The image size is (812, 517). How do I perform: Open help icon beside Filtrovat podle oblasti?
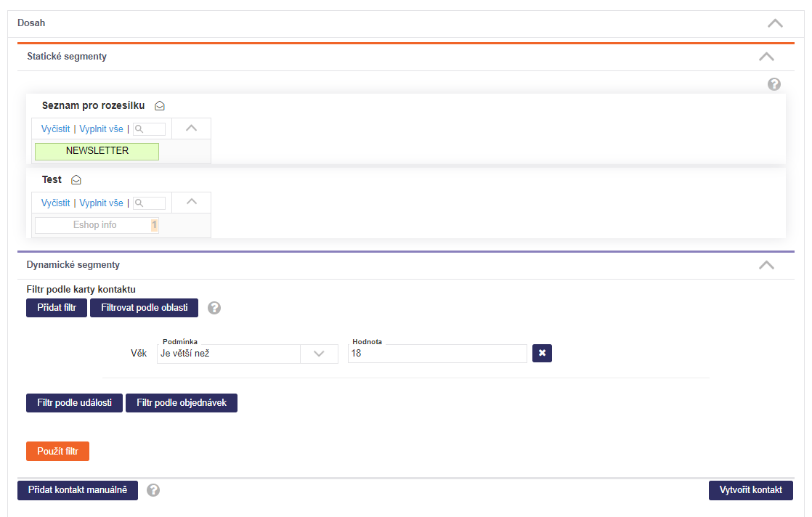214,308
